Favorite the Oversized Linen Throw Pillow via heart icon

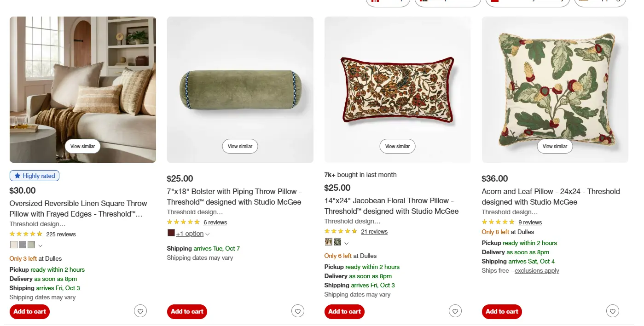click(x=140, y=311)
